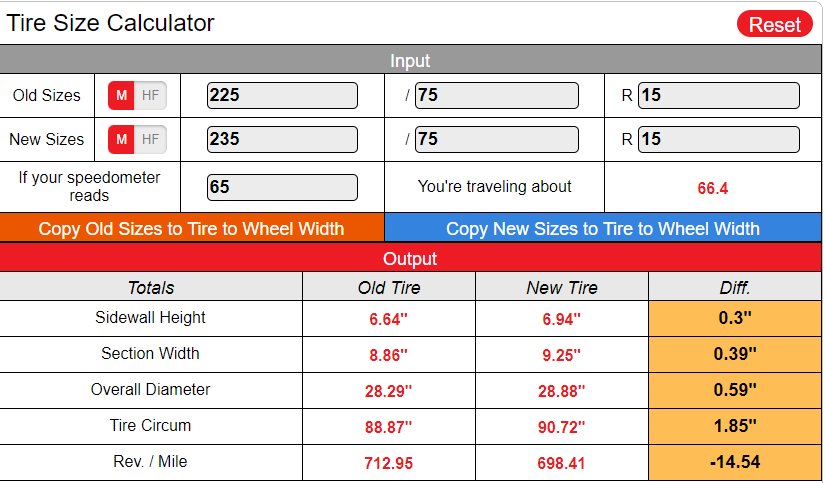
Task: Select M mode for New Sizes
Action: coord(121,139)
